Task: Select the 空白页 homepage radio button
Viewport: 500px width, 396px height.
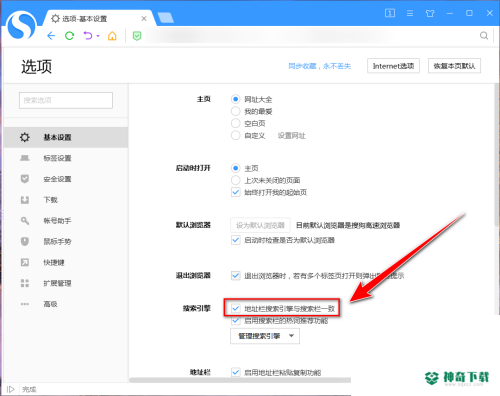Action: point(235,123)
